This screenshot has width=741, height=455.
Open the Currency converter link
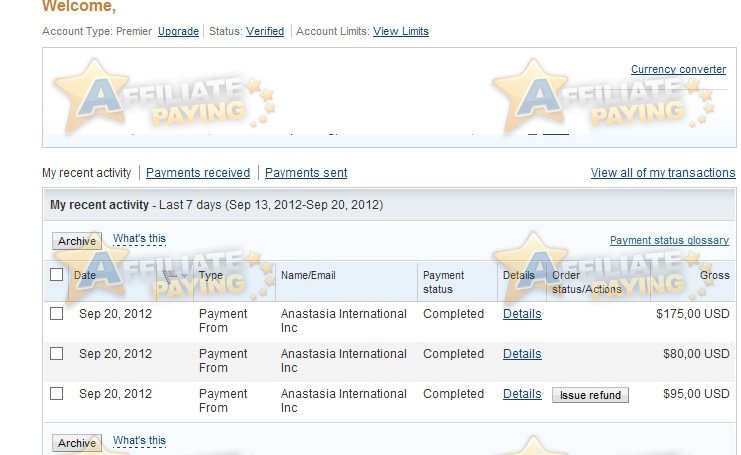(678, 69)
